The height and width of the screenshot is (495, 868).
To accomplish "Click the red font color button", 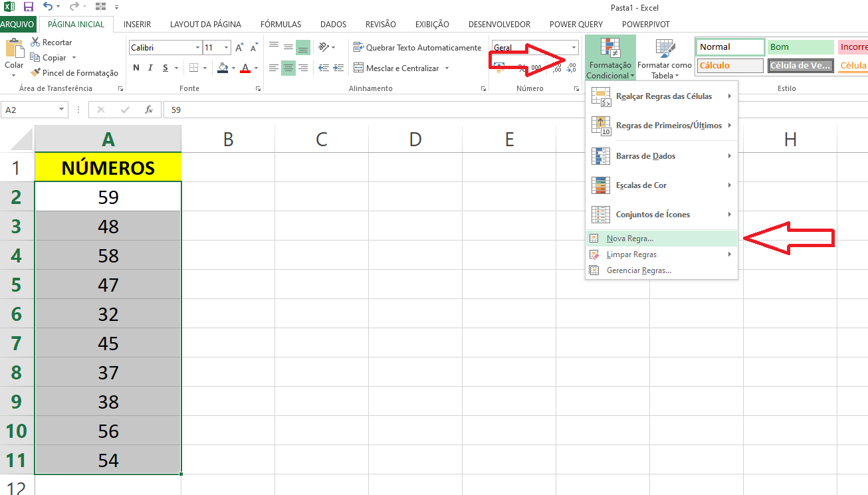I will [x=245, y=68].
